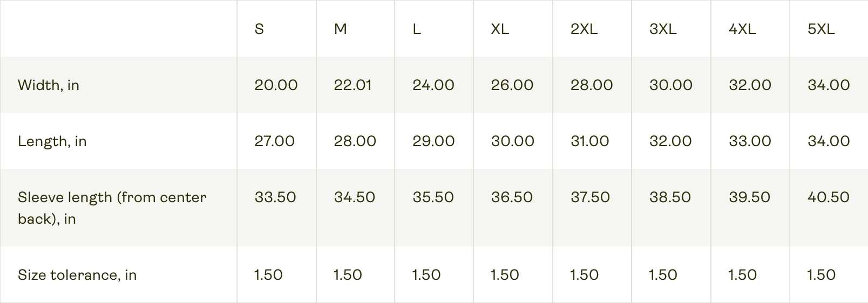Select the 36.50 sleeve length for XL
Viewport: 868px width, 303px height.
pyautogui.click(x=512, y=197)
